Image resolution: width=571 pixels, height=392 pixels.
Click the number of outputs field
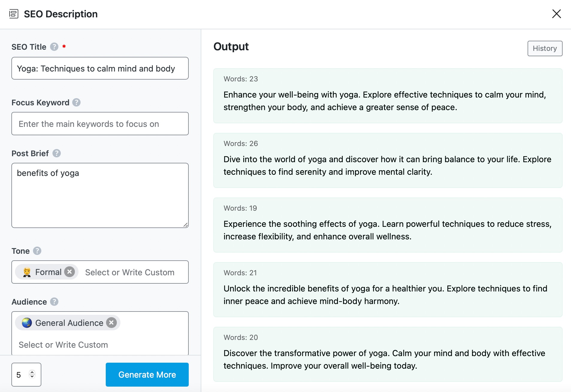[x=26, y=375]
